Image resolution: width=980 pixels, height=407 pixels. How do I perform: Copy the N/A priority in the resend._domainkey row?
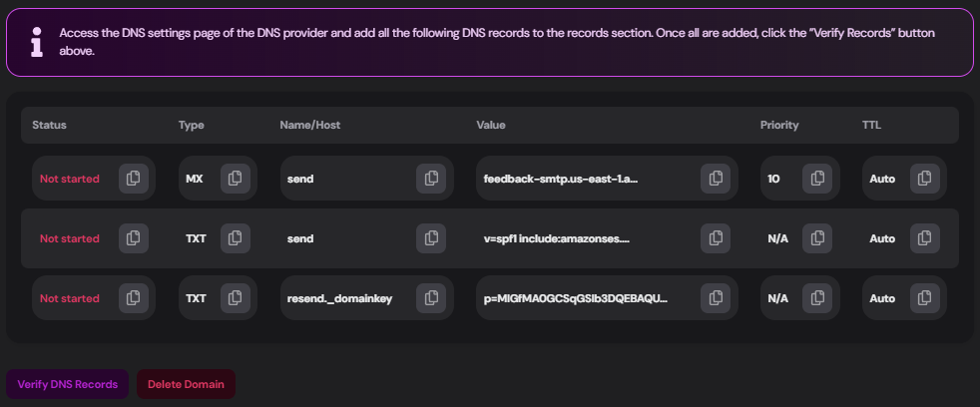point(817,298)
